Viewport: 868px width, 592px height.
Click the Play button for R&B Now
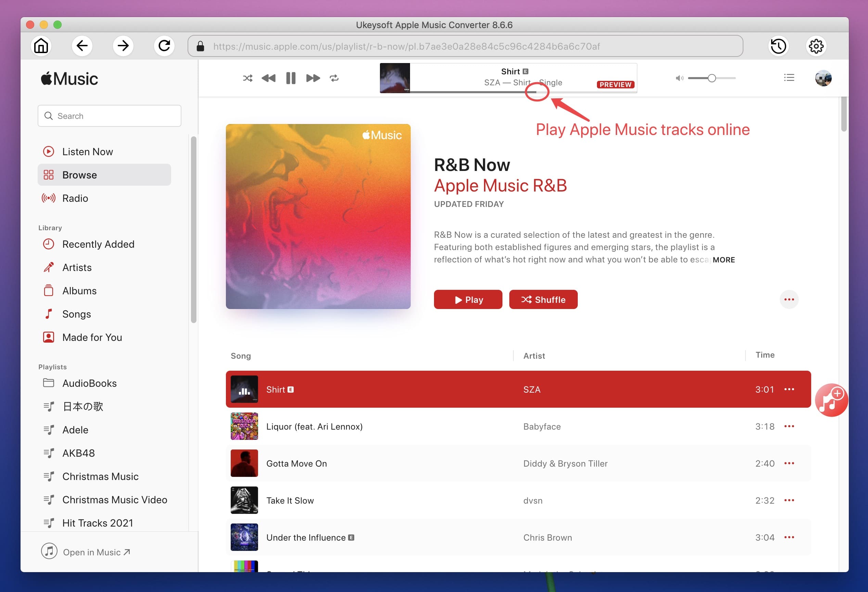click(x=469, y=300)
